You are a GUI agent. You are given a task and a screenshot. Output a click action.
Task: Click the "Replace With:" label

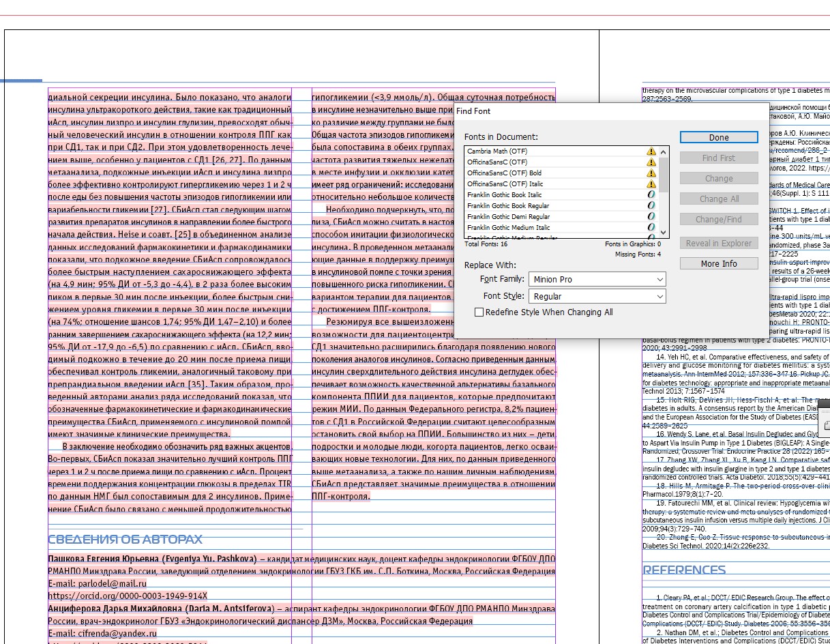pyautogui.click(x=490, y=265)
